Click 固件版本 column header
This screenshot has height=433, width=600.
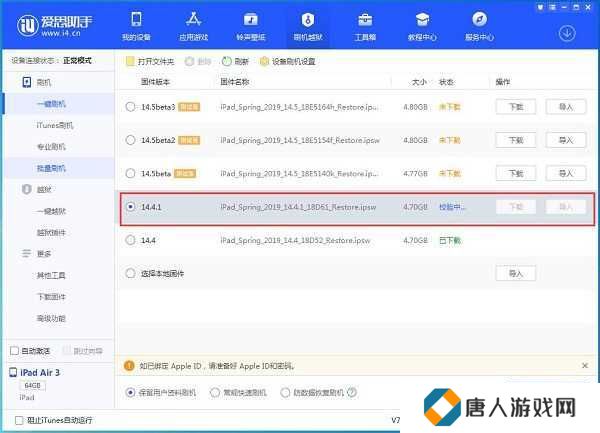pos(155,82)
